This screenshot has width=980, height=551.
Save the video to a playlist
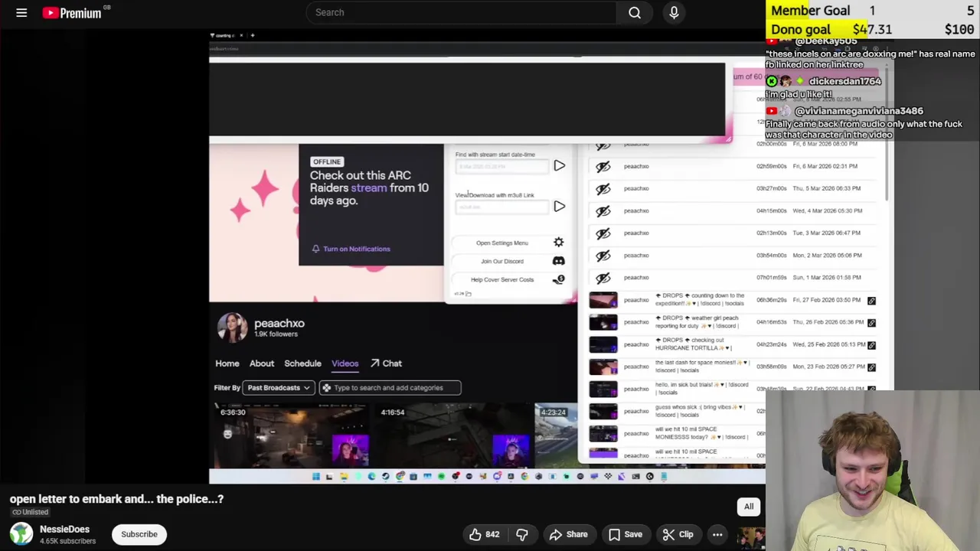(x=625, y=534)
